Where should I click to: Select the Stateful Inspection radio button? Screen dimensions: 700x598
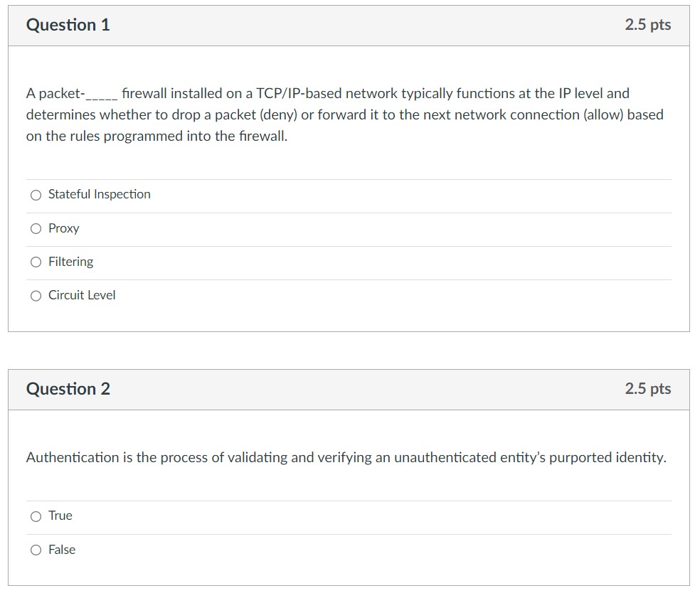pyautogui.click(x=36, y=194)
